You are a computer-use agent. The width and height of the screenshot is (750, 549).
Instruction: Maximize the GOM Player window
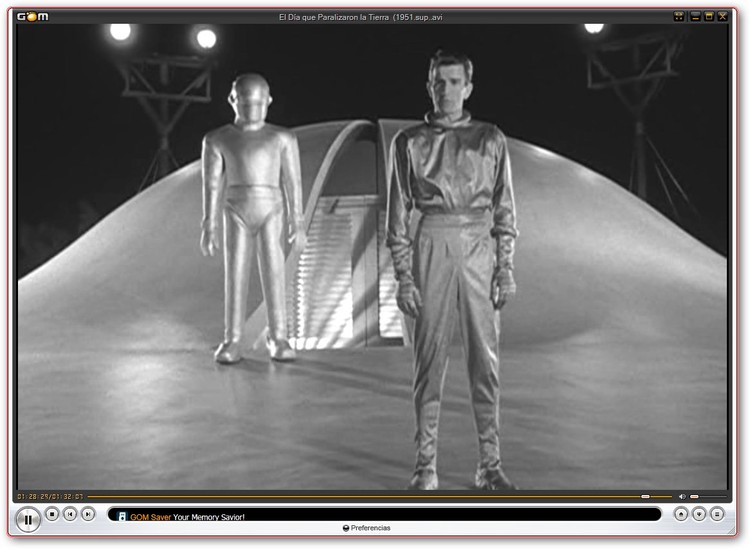(x=709, y=17)
